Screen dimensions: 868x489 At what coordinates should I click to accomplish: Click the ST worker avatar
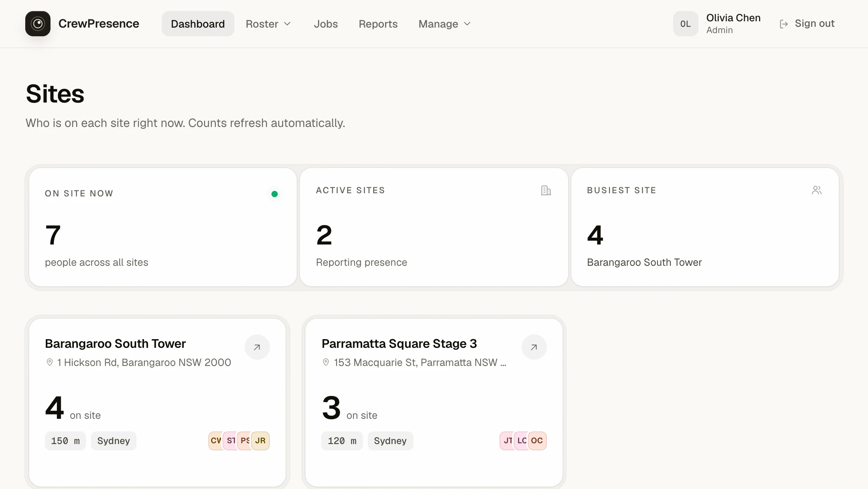click(230, 440)
